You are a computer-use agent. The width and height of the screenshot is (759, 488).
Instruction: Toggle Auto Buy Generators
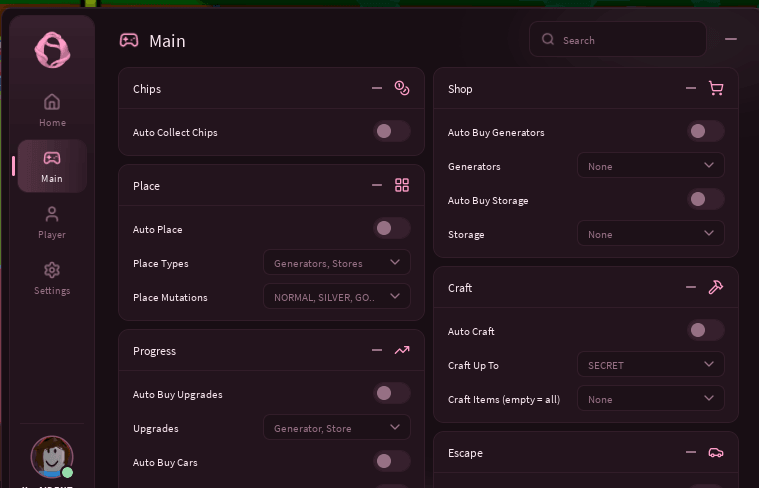[706, 131]
